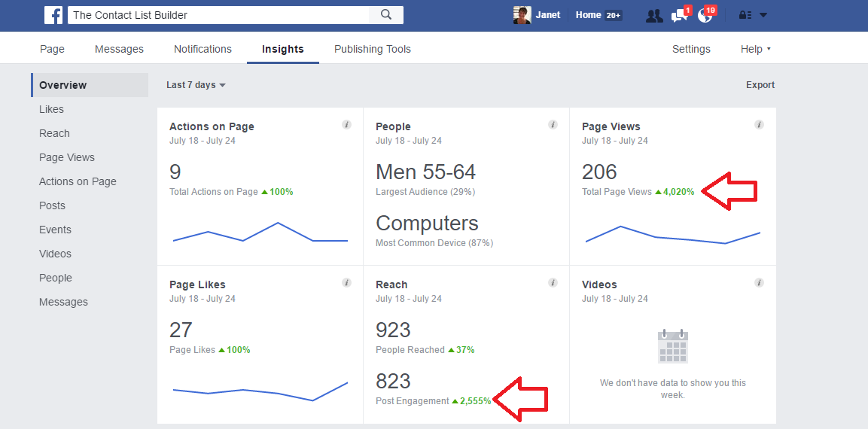The width and height of the screenshot is (868, 429).
Task: Click Janet's profile picture in top bar
Action: (521, 15)
